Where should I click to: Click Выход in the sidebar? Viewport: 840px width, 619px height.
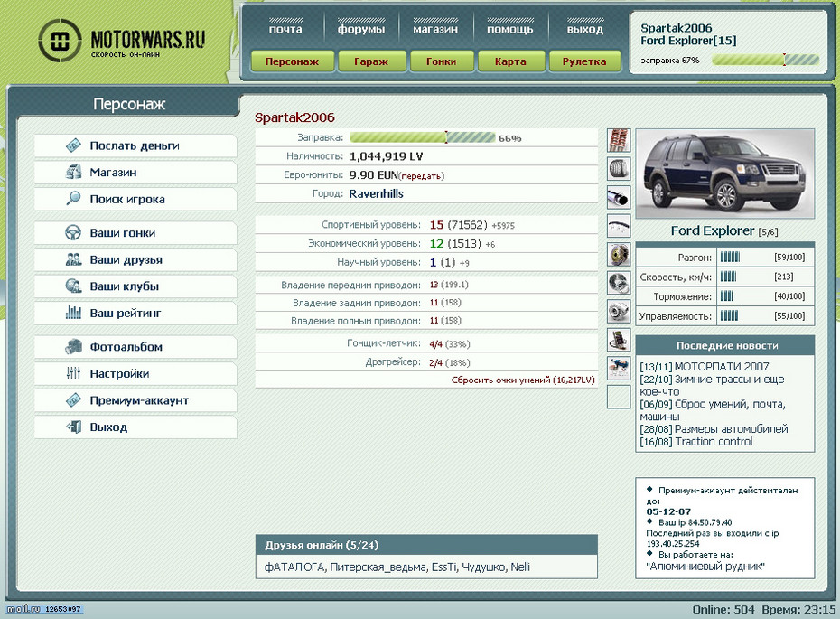pyautogui.click(x=135, y=427)
